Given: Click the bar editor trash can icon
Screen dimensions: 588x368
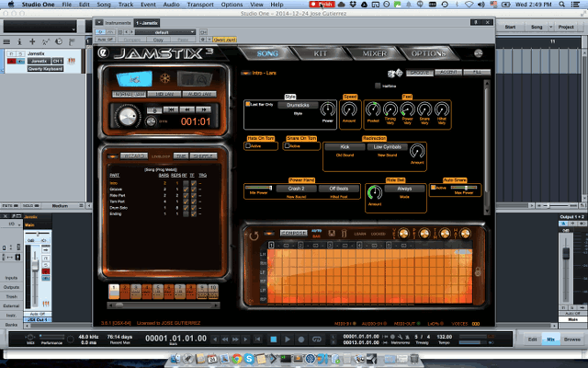Looking at the screenshot, I should click(x=344, y=233).
